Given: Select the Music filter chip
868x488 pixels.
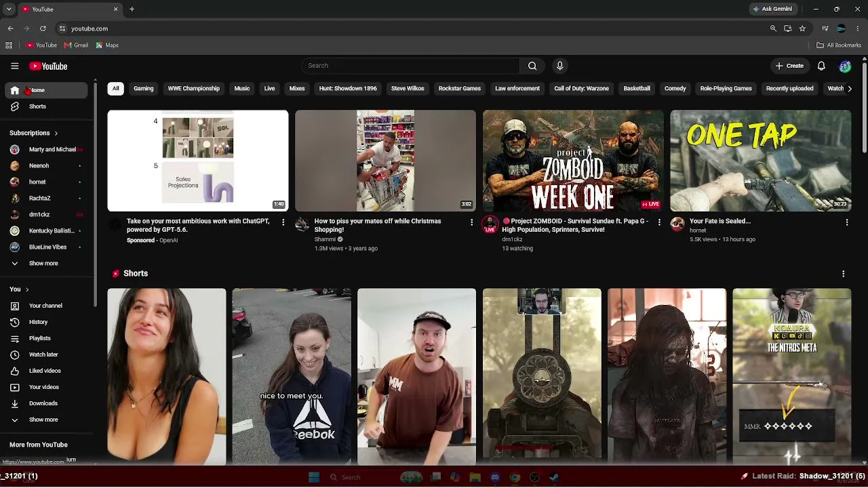Looking at the screenshot, I should point(242,88).
